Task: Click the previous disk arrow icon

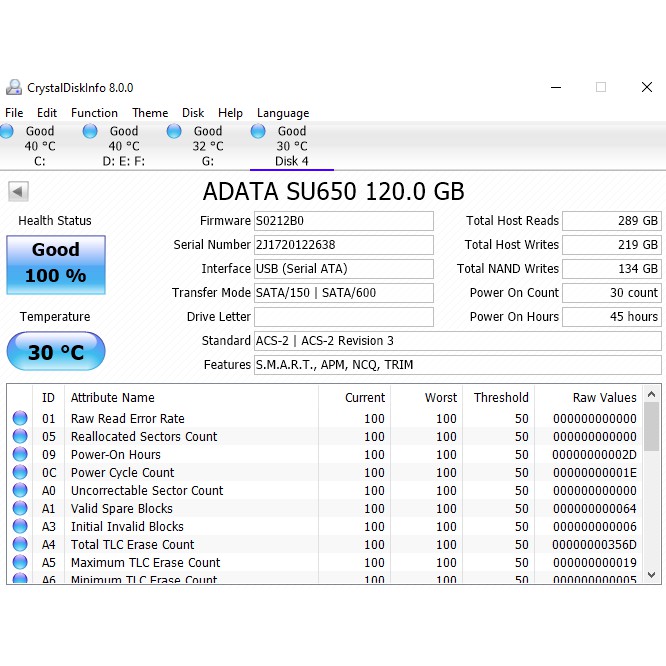Action: coord(18,192)
